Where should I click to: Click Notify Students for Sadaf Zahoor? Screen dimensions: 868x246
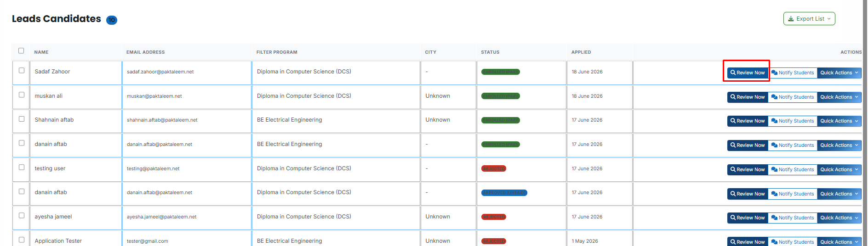(793, 73)
